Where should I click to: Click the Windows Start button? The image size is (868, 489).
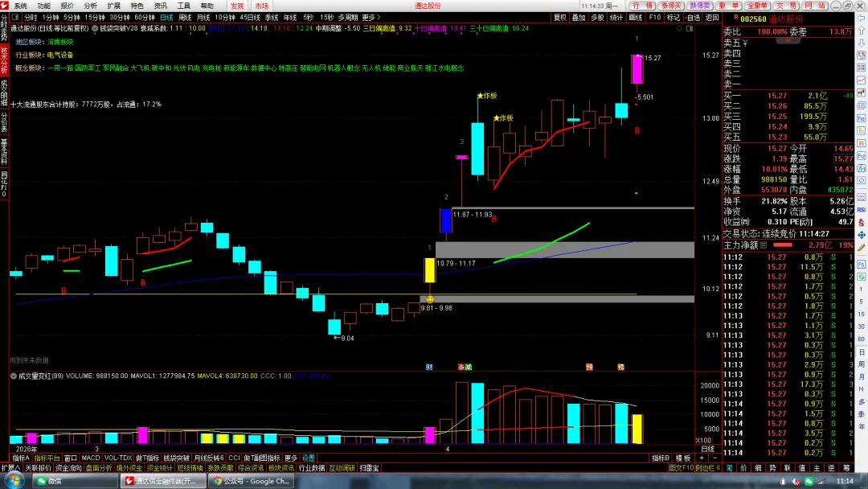[x=14, y=481]
